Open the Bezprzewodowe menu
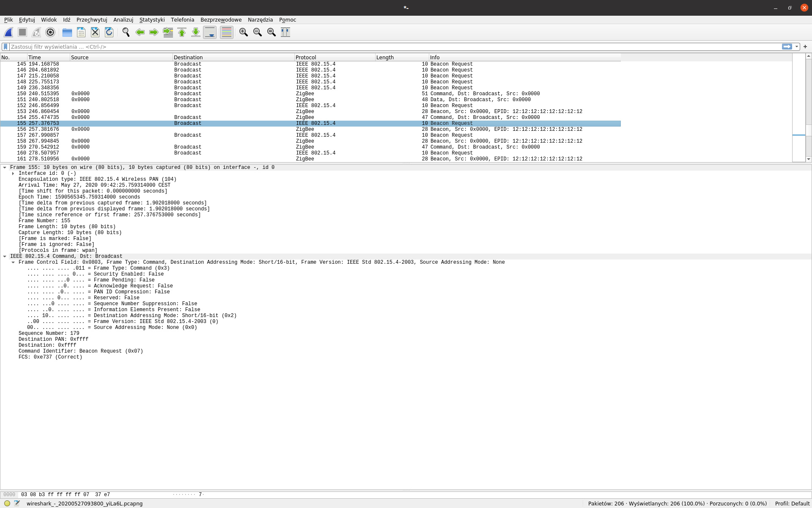The width and height of the screenshot is (812, 508). coord(221,20)
